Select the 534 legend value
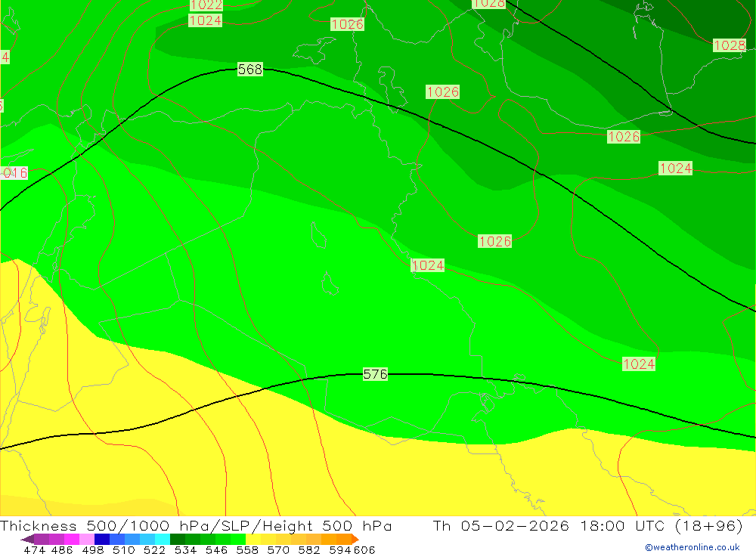The width and height of the screenshot is (756, 554). (x=186, y=549)
